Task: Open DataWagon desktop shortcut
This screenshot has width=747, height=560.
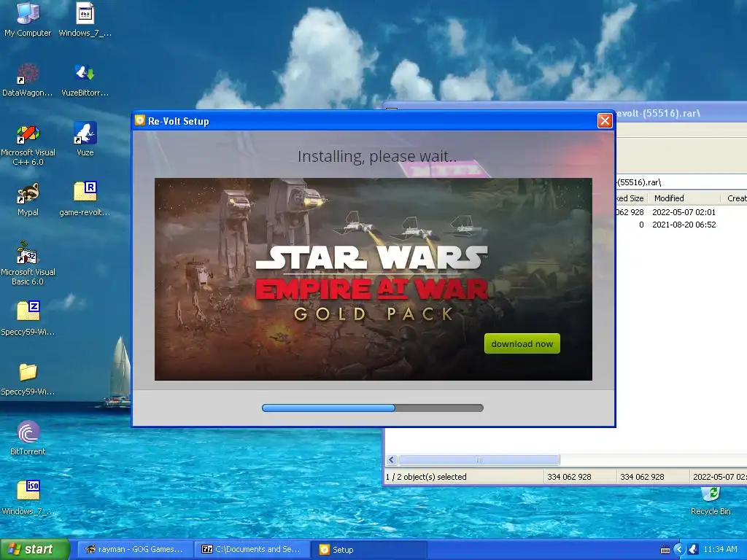Action: [x=28, y=79]
